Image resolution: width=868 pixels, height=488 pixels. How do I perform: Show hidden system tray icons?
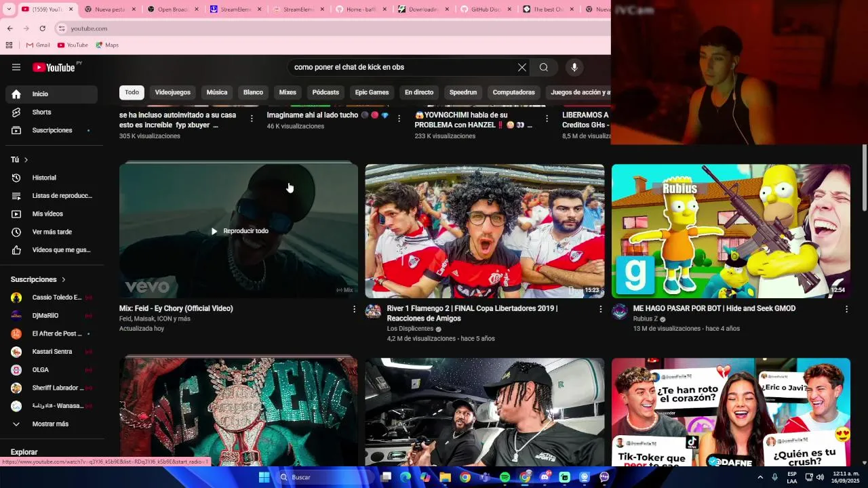pyautogui.click(x=760, y=477)
